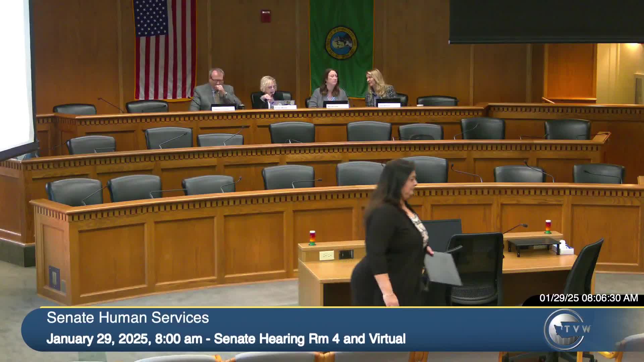The height and width of the screenshot is (362, 644).
Task: Click the Senate Human Services title text
Action: 128,318
